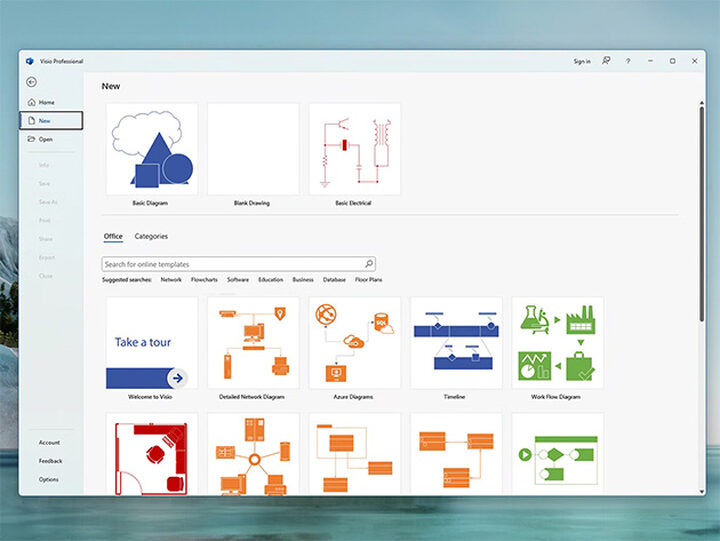Click the search magnifier icon
The height and width of the screenshot is (541, 720).
coord(369,264)
